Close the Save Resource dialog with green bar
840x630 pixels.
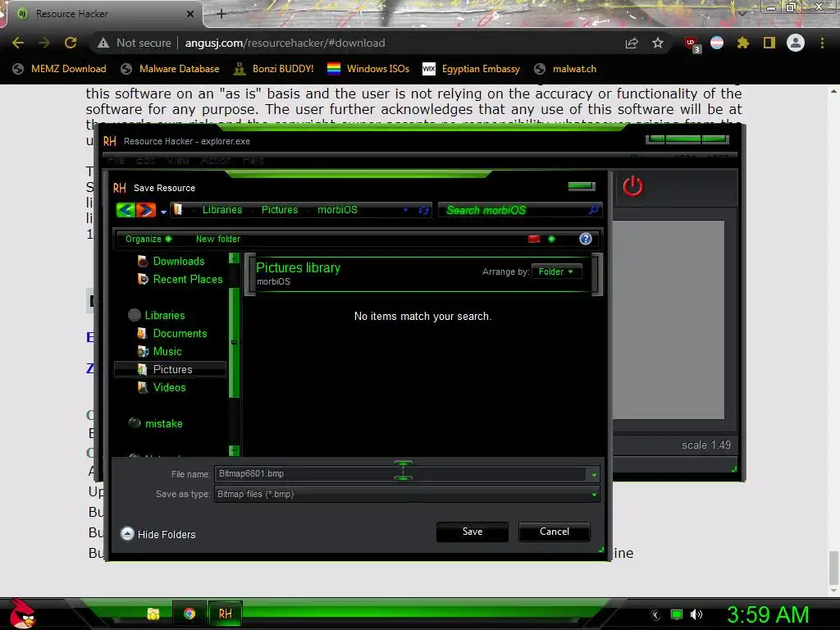582,186
